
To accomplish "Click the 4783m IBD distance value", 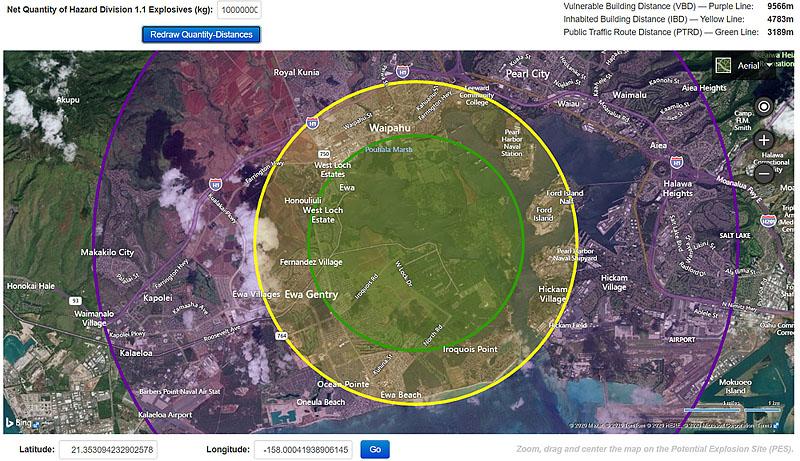I will [x=780, y=19].
